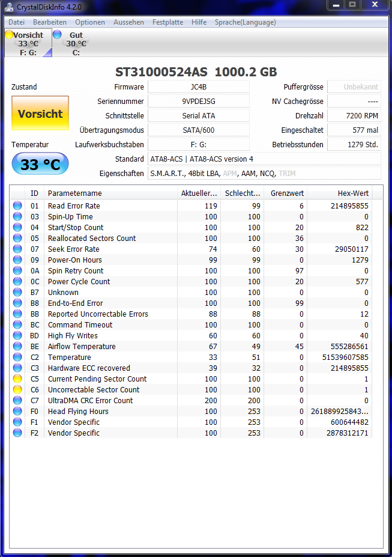Click the Grenzwert column header
The height and width of the screenshot is (557, 392).
(x=286, y=193)
